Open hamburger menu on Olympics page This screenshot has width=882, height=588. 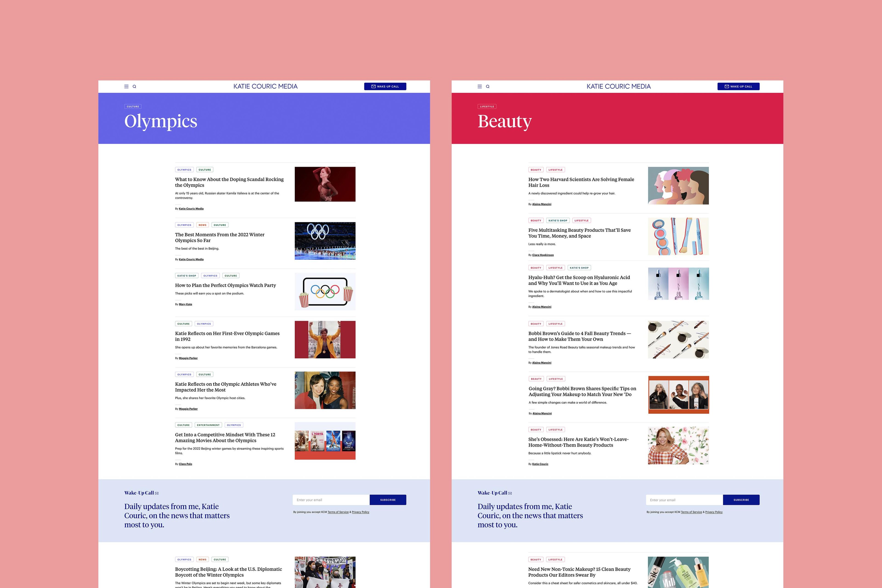pyautogui.click(x=126, y=86)
